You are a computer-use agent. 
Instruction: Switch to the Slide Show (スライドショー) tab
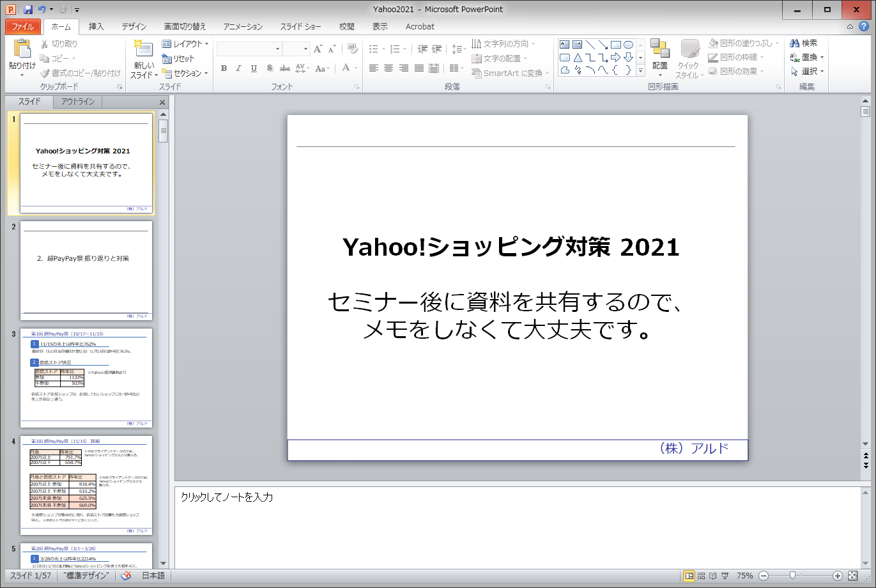[x=300, y=27]
